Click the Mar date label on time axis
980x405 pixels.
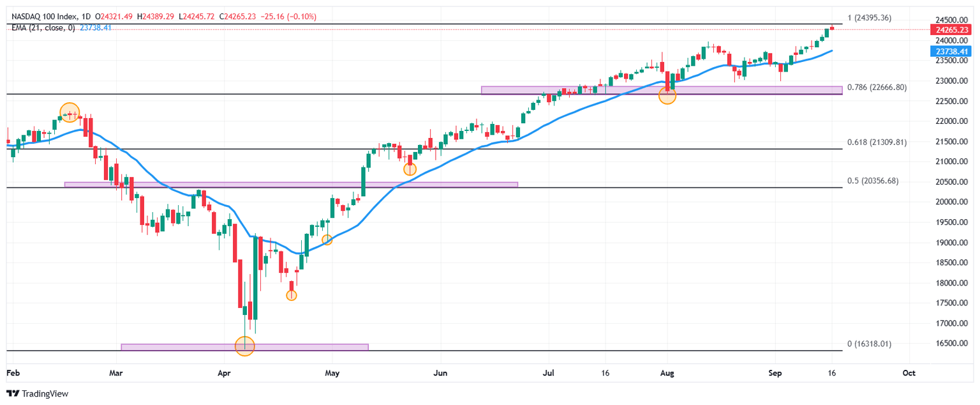(115, 372)
